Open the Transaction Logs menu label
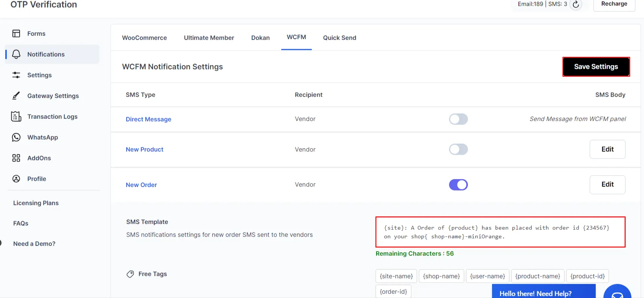The image size is (644, 298). (52, 117)
